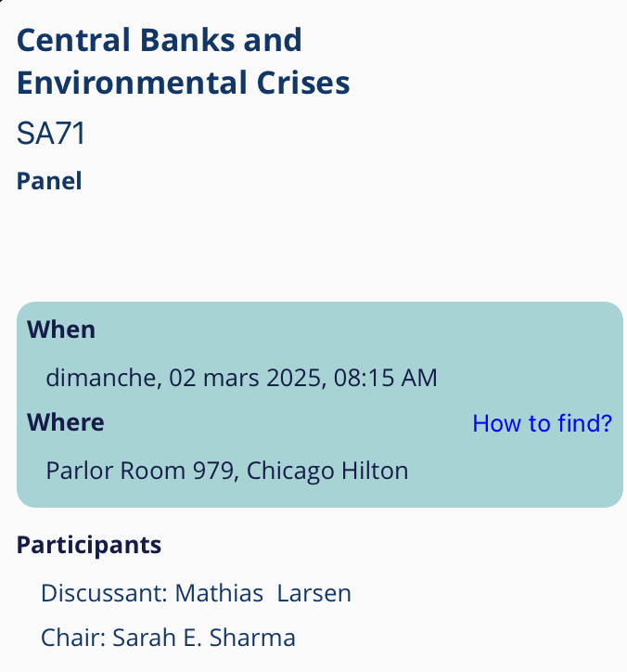627x672 pixels.
Task: Select the SA71 session code
Action: (51, 135)
